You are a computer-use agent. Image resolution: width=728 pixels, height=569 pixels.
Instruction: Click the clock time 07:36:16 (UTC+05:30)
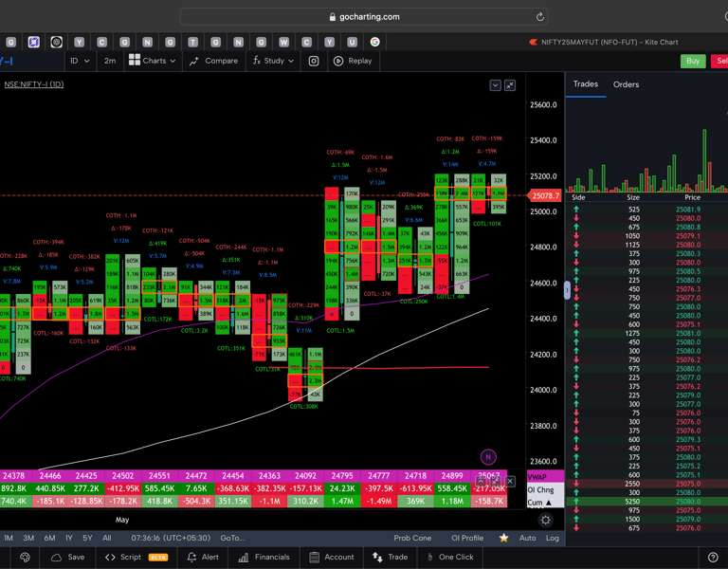point(171,538)
